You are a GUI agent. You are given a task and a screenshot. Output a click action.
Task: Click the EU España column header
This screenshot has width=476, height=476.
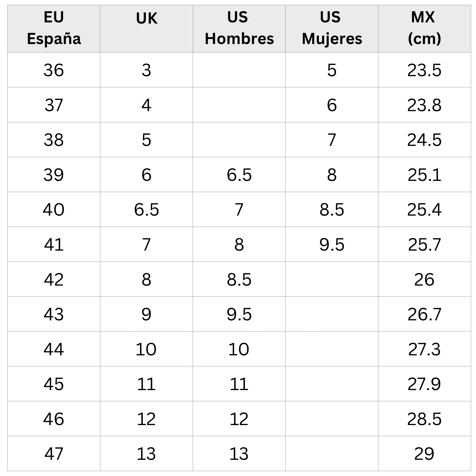click(x=54, y=28)
